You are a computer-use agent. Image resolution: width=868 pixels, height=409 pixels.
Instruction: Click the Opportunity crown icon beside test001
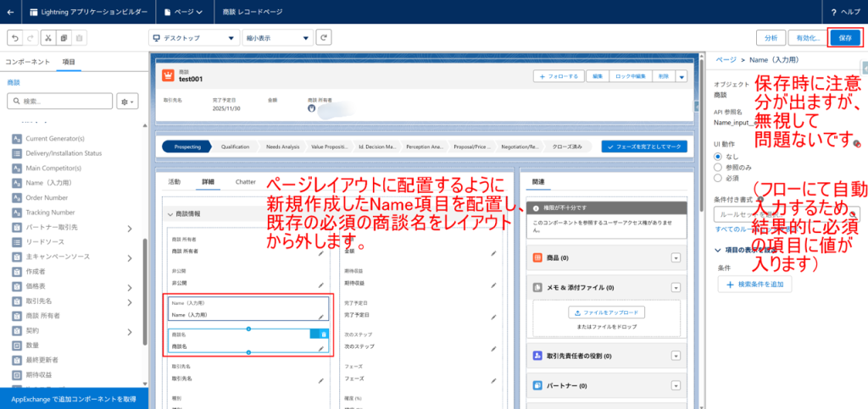[168, 75]
